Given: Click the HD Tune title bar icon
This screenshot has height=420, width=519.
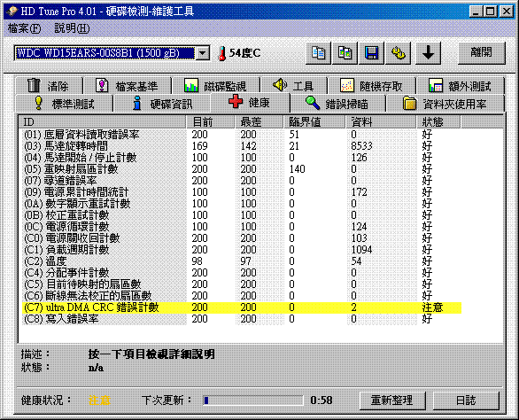Looking at the screenshot, I should point(12,12).
